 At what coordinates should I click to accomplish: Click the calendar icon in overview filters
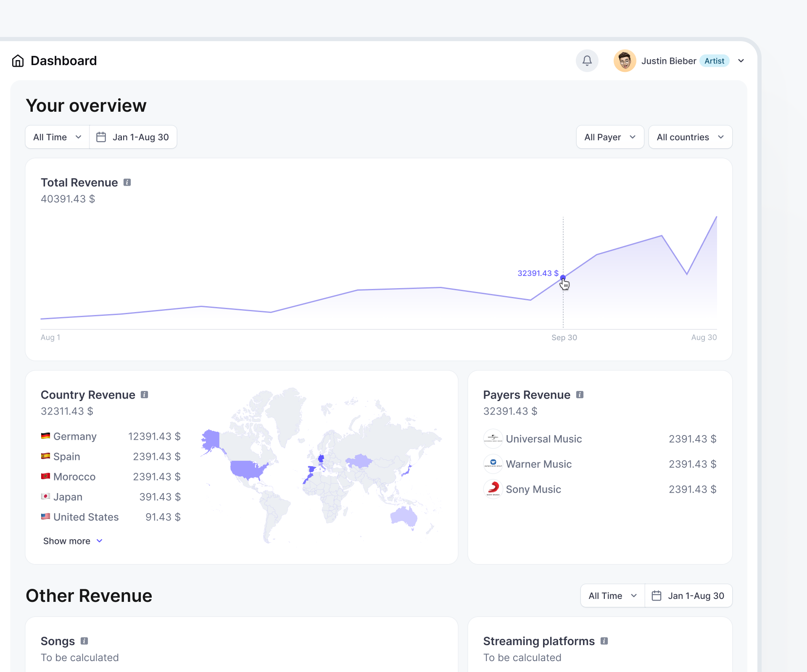click(101, 137)
